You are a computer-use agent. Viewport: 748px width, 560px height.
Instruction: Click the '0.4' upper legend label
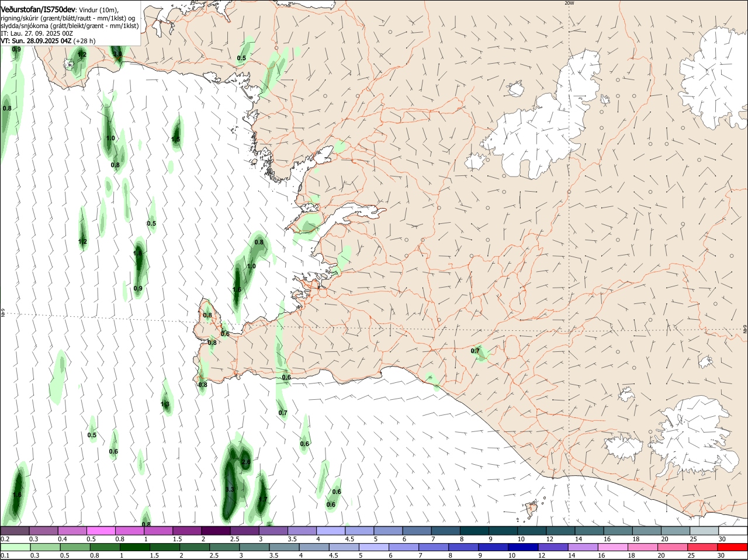62,539
